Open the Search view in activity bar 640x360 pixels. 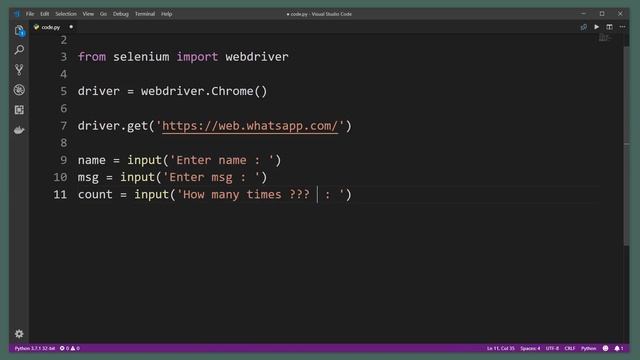click(19, 50)
